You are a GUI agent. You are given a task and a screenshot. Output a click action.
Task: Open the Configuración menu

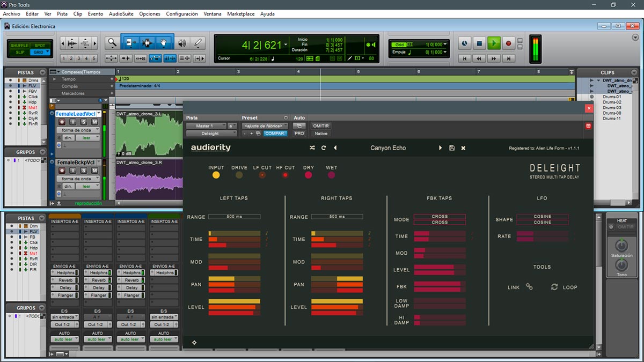tap(182, 14)
